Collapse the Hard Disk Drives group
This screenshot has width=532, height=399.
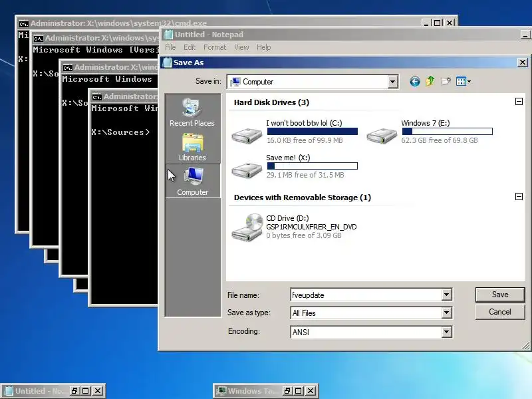click(519, 102)
